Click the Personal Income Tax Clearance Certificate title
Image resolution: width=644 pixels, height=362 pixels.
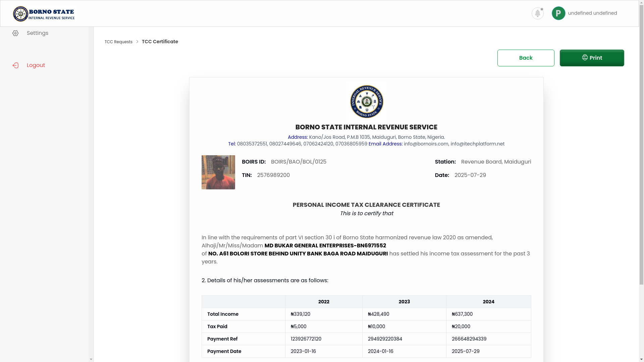(366, 205)
